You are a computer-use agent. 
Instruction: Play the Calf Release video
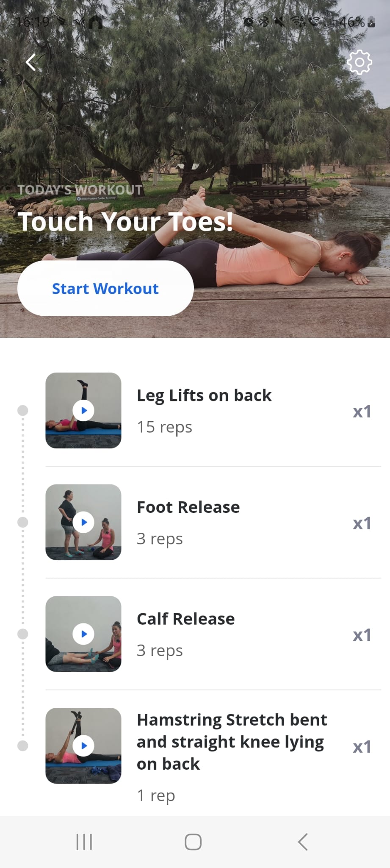click(x=83, y=634)
